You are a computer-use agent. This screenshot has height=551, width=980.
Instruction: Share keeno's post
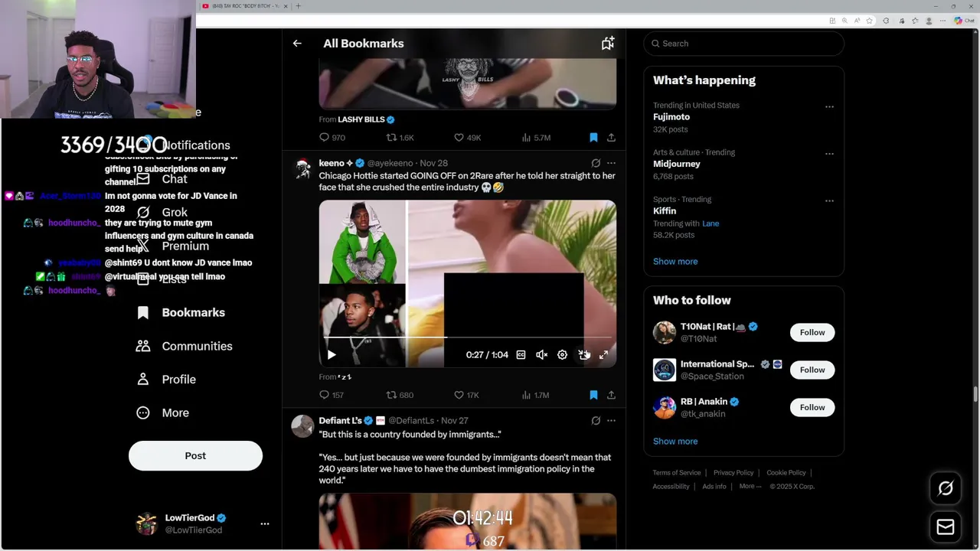611,395
